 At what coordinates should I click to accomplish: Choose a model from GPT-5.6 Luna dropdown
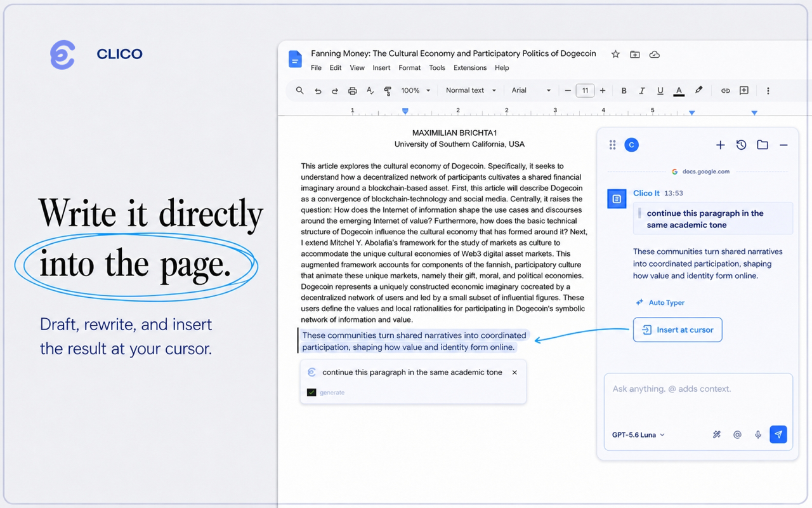638,435
